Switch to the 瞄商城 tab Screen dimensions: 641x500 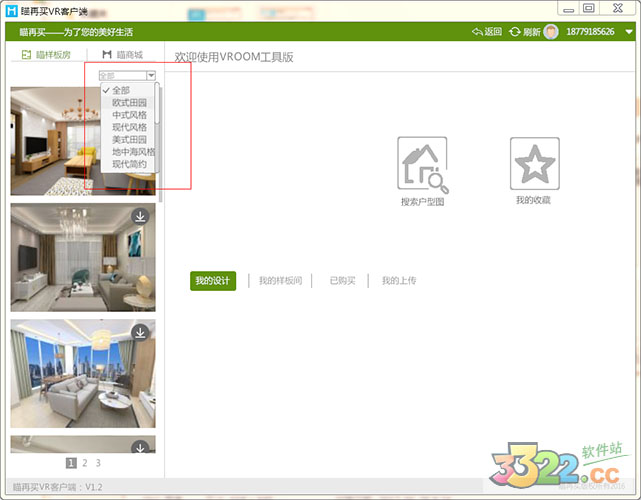pyautogui.click(x=123, y=55)
